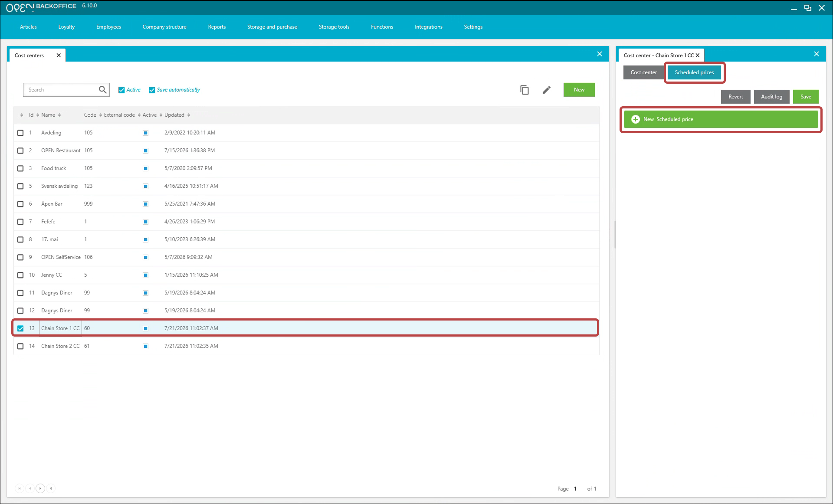Close the right cost center detail panel
833x504 pixels.
(x=817, y=54)
